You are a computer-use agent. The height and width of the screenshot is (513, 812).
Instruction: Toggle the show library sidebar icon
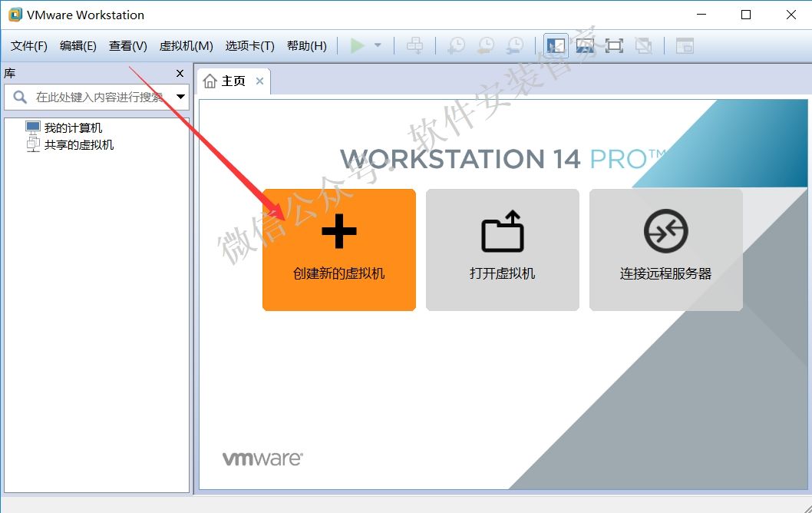[556, 45]
